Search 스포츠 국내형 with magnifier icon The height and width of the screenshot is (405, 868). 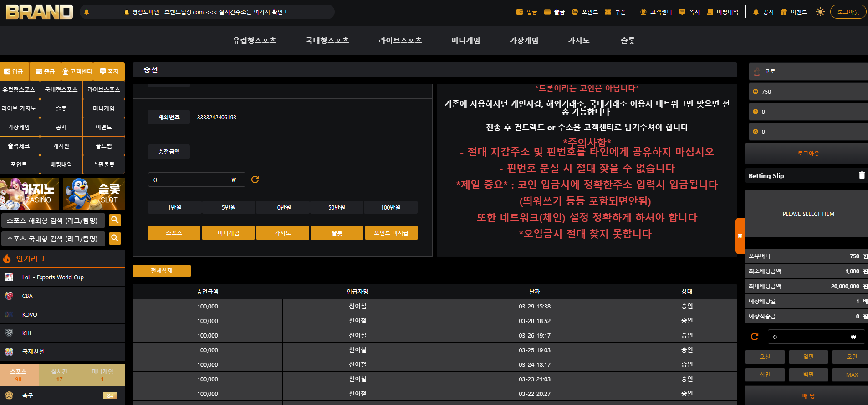click(115, 238)
